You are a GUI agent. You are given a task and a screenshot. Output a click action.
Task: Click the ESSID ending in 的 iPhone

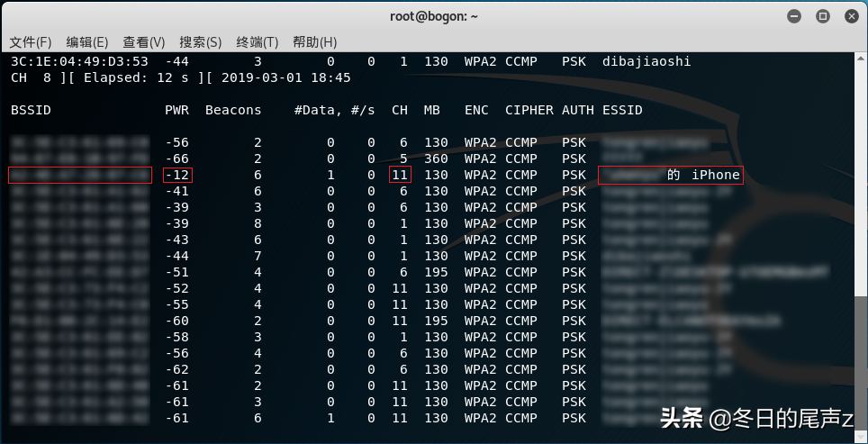click(671, 175)
